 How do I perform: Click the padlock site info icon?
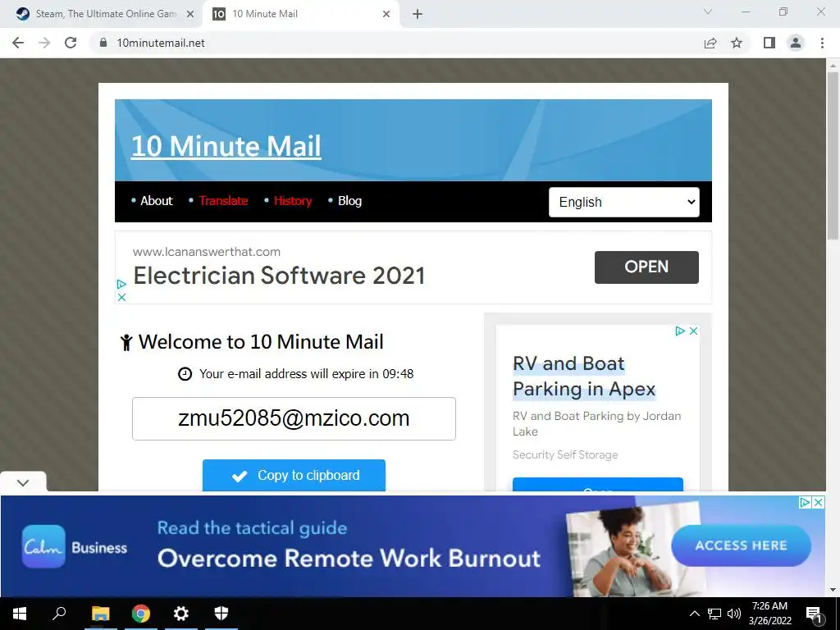click(x=103, y=43)
